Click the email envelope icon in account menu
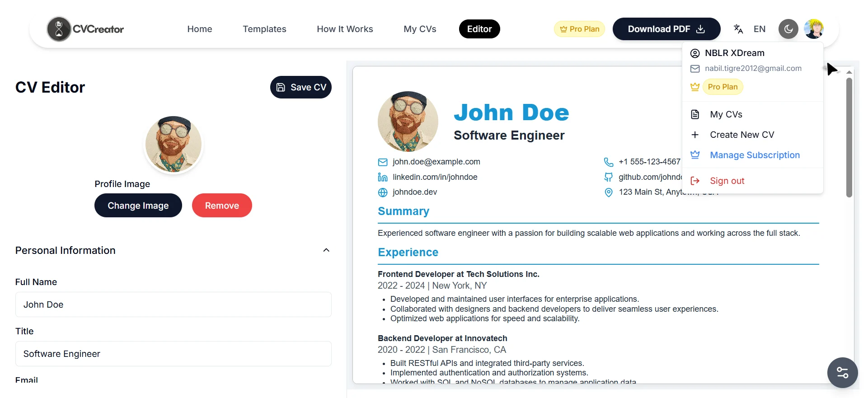Image resolution: width=868 pixels, height=398 pixels. [695, 69]
